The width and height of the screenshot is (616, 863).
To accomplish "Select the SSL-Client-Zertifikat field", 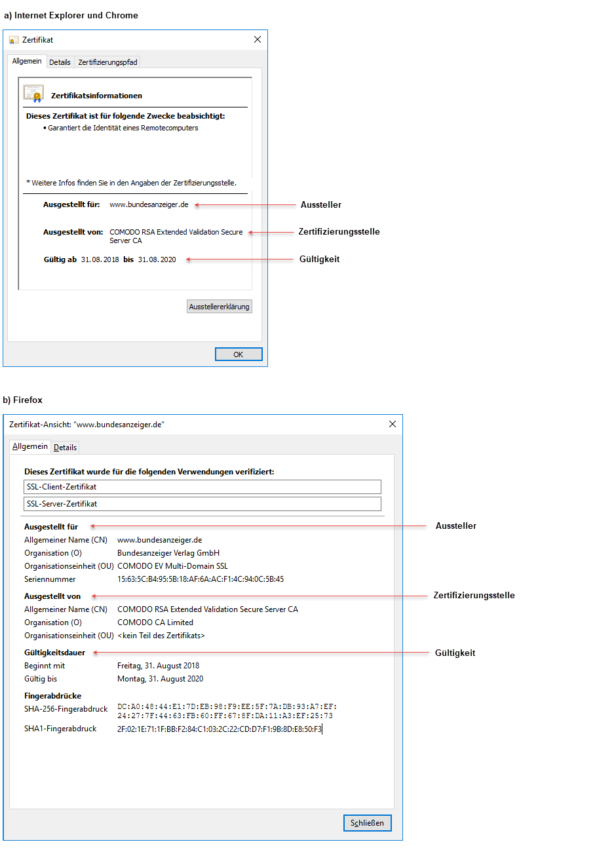I will (202, 487).
